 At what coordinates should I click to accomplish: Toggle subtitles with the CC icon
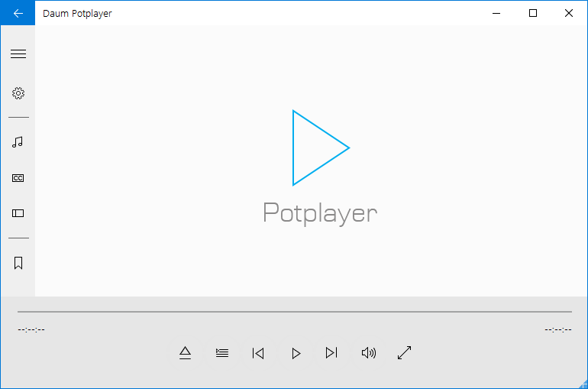click(18, 178)
